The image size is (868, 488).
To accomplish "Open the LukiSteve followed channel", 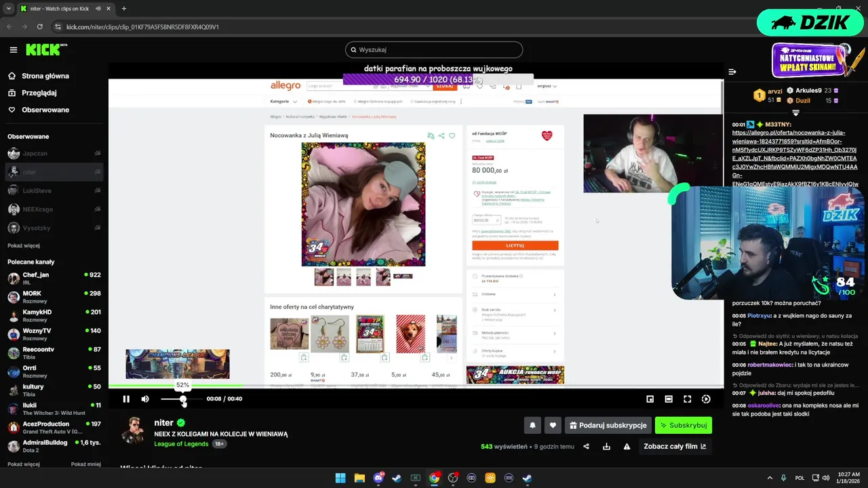I will point(54,190).
